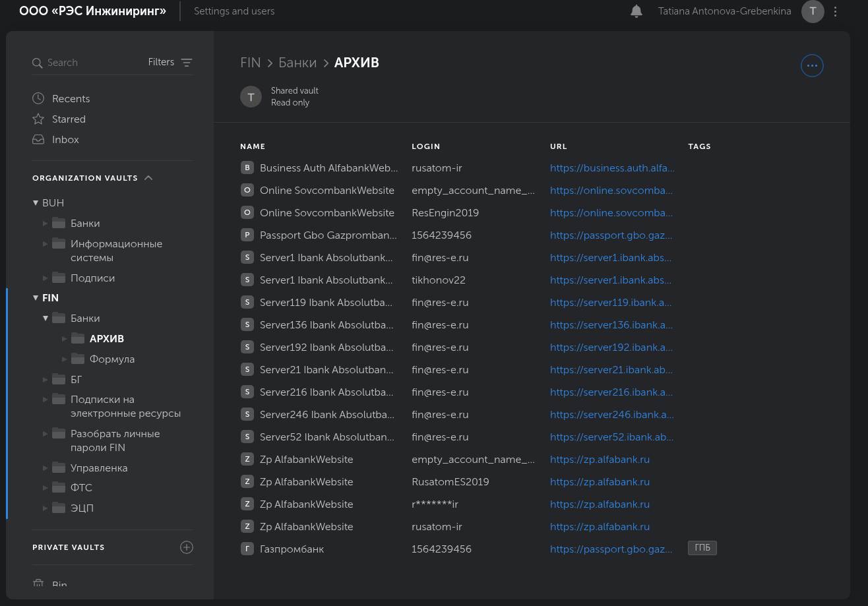Open the Server1 Ibank entry for tikhonov22
The width and height of the screenshot is (868, 606).
(326, 280)
